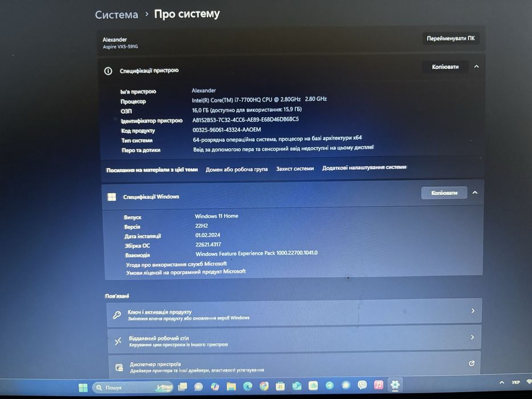Select version value 22H2
This screenshot has width=532, height=399.
(201, 226)
